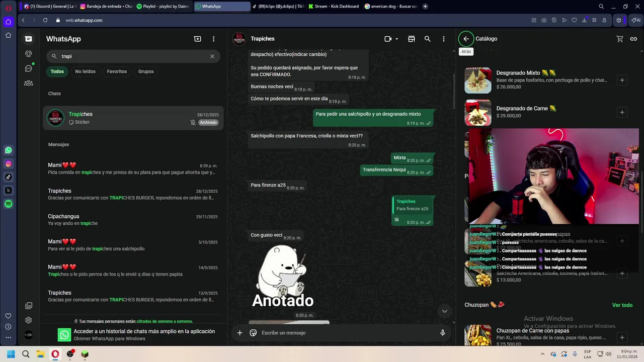Switch to the Instagram Bandeja de entrada tab

pyautogui.click(x=107, y=7)
